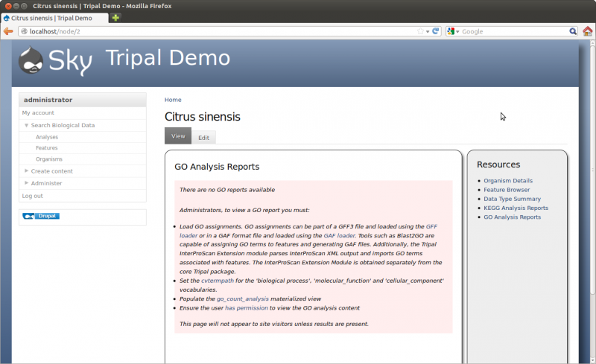Expand the Create content menu
The image size is (596, 364).
(51, 171)
